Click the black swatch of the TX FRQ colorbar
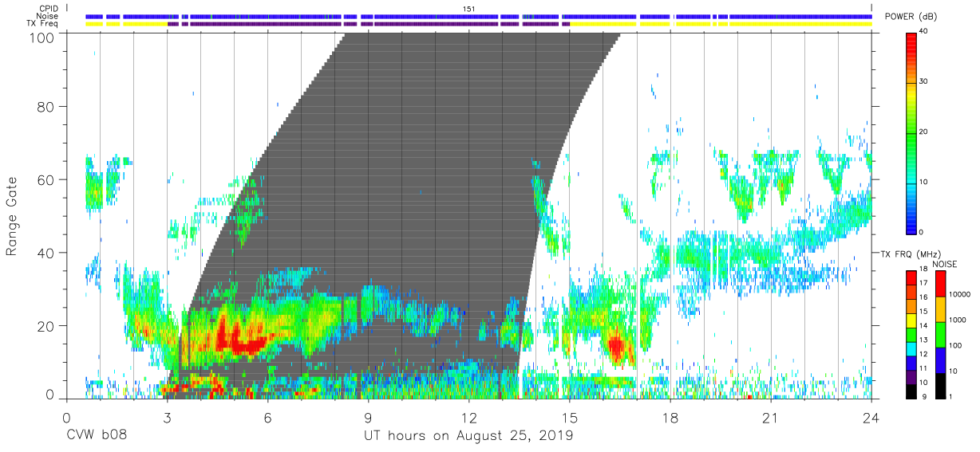This screenshot has width=980, height=452. [911, 391]
